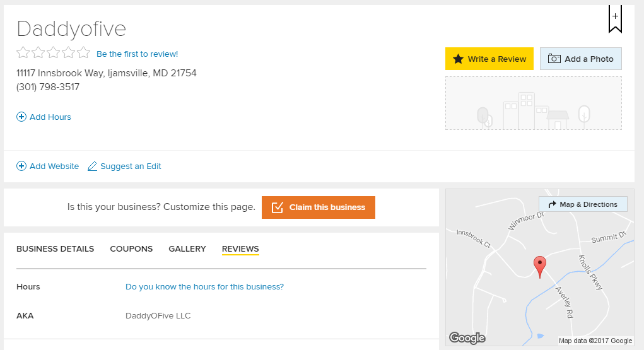644x350 pixels.
Task: Rate with the first star
Action: coord(23,52)
